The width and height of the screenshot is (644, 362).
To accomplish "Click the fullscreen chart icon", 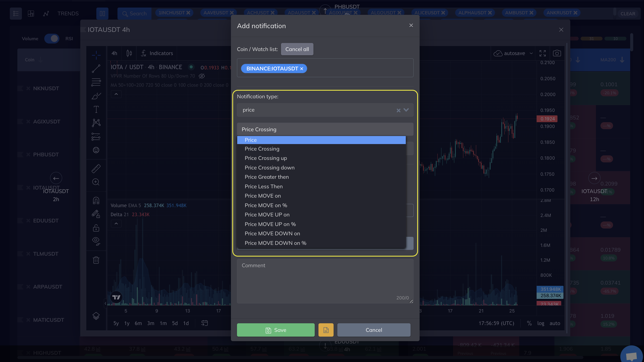I will click(543, 53).
